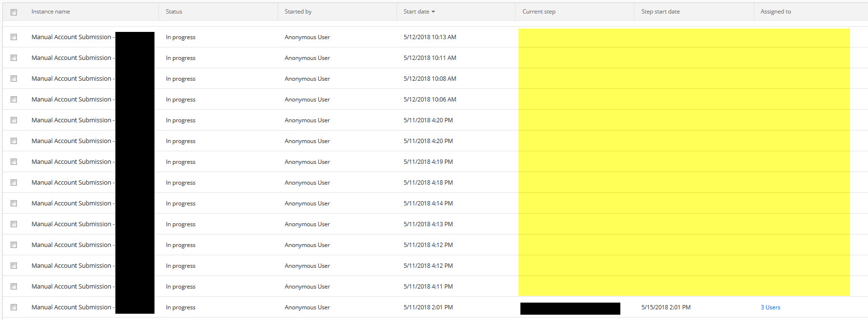Sort by the Assigned to column header
Image resolution: width=868 pixels, height=320 pixels.
point(775,12)
